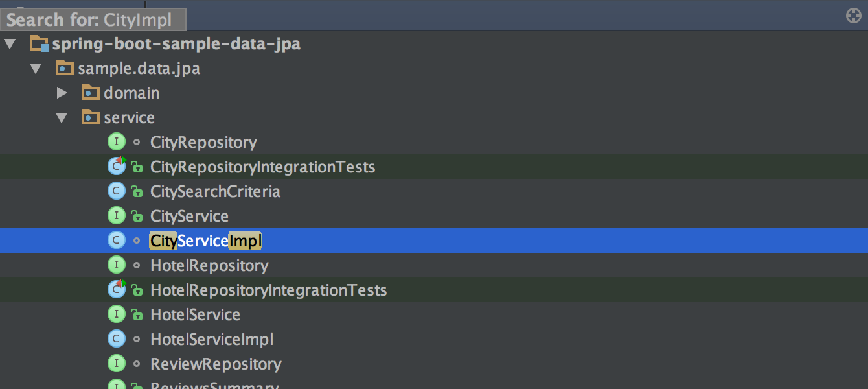The width and height of the screenshot is (868, 389).
Task: Click the spring-boot-sample-data-jpa module name
Action: tap(176, 44)
